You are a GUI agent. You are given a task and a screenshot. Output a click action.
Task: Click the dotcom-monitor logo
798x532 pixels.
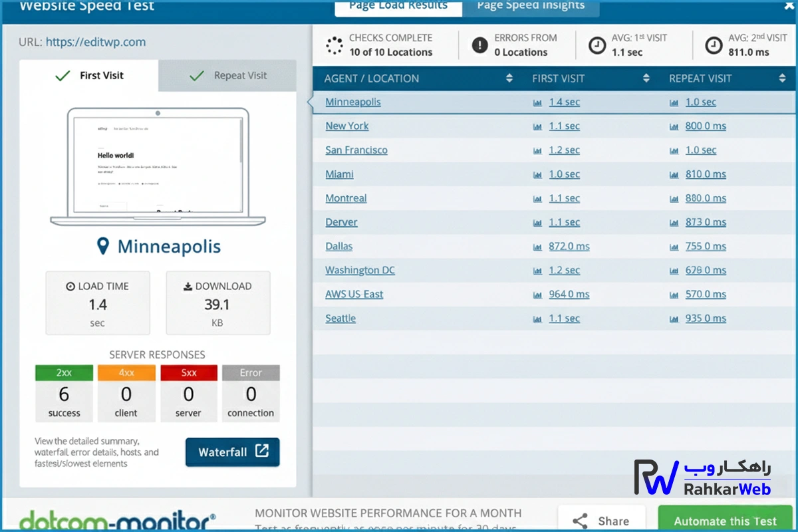[x=118, y=520]
